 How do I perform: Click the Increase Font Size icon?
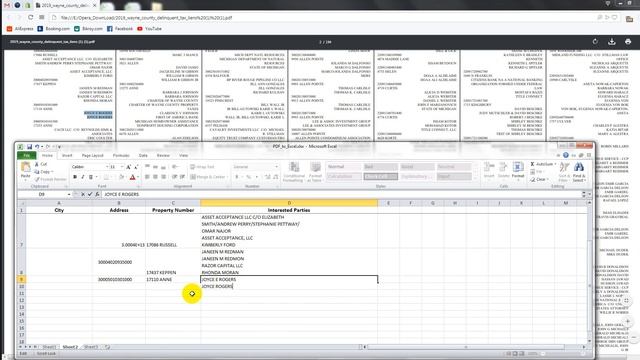pyautogui.click(x=128, y=167)
